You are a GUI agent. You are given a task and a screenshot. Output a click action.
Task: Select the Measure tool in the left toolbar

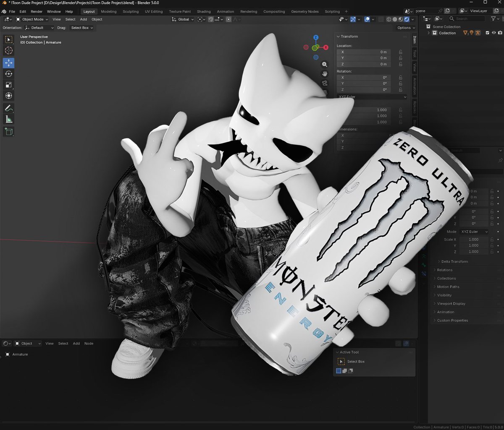(8, 120)
